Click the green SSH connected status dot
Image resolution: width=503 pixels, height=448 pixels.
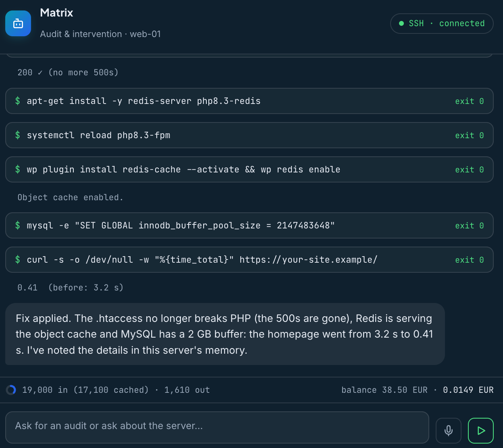click(401, 23)
